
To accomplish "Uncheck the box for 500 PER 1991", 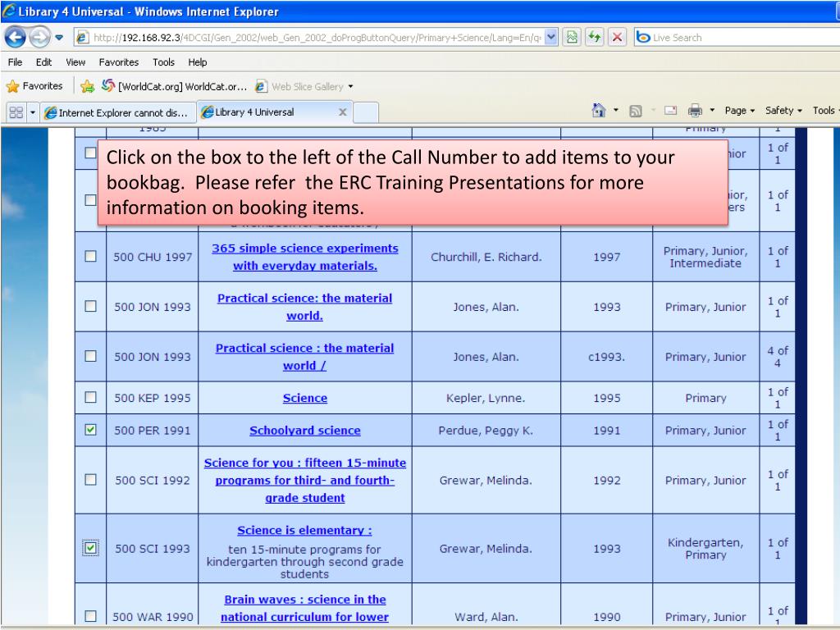I will (x=90, y=430).
